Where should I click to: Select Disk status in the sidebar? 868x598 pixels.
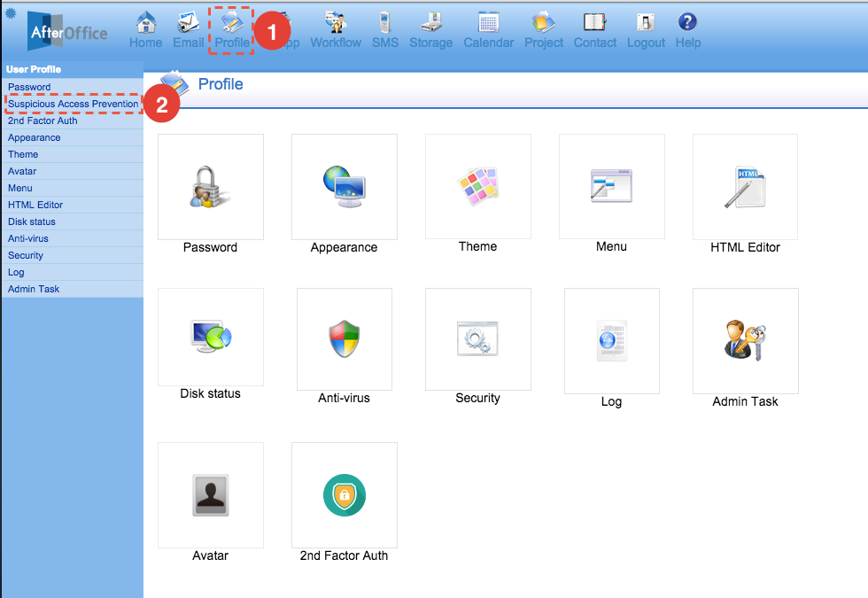pyautogui.click(x=73, y=221)
